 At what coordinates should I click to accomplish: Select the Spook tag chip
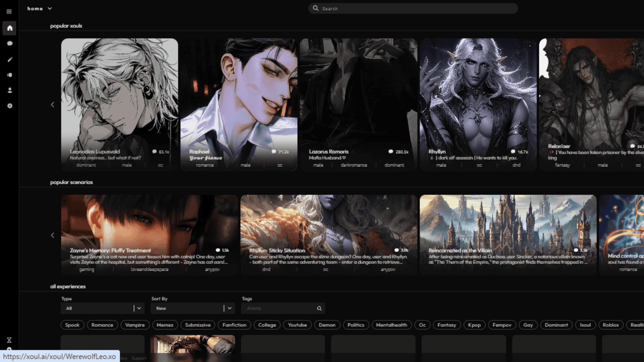[x=72, y=325]
